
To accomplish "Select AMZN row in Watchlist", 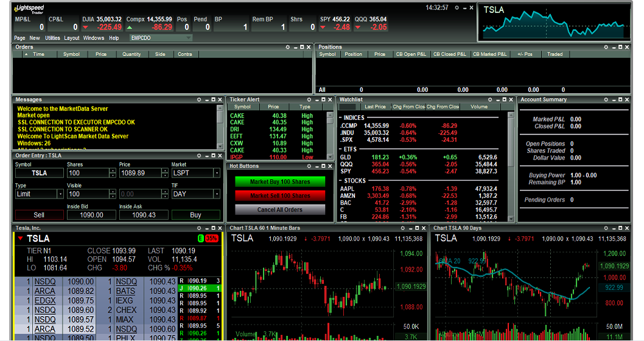I will pos(419,196).
